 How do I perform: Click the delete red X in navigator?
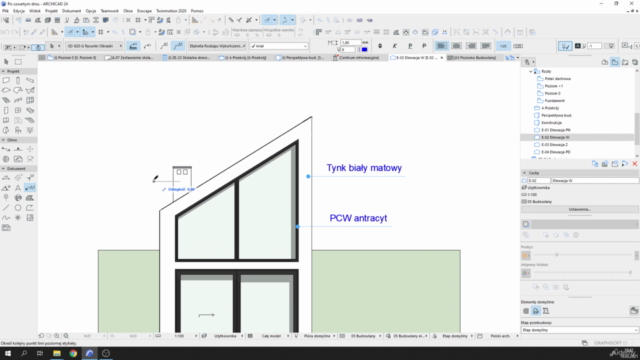coord(635,164)
